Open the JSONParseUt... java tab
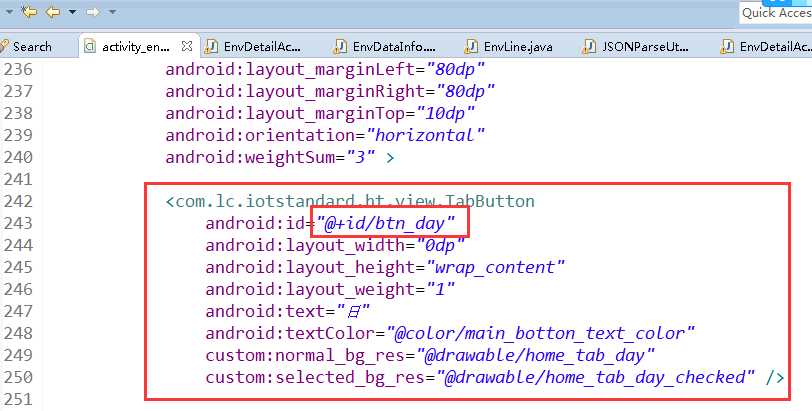Viewport: 812px width, 411px height. (x=645, y=47)
